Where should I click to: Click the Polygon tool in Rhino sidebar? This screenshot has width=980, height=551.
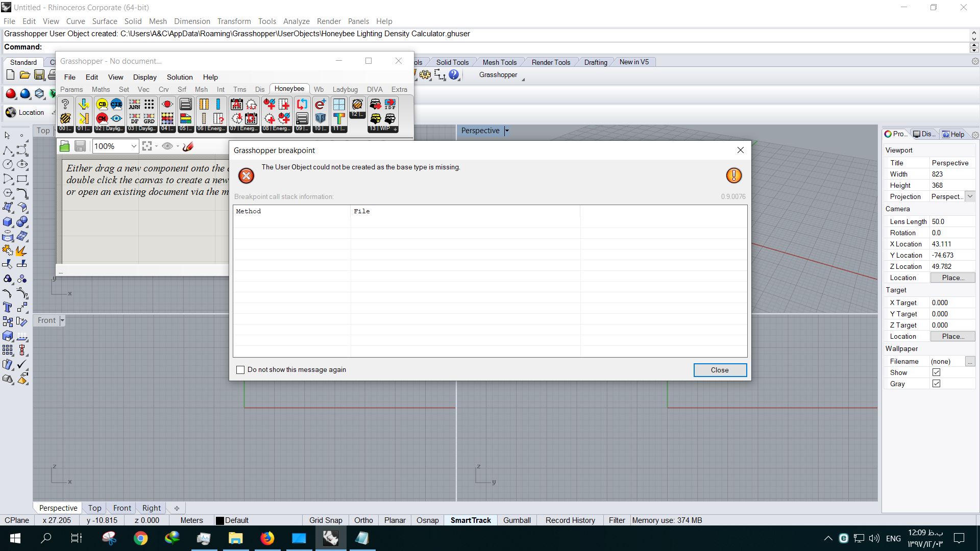[8, 193]
